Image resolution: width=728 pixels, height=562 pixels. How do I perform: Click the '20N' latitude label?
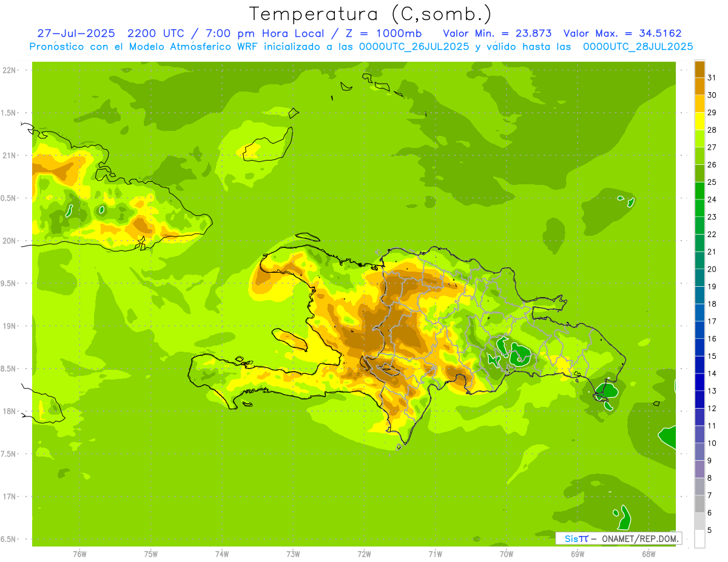pos(10,241)
